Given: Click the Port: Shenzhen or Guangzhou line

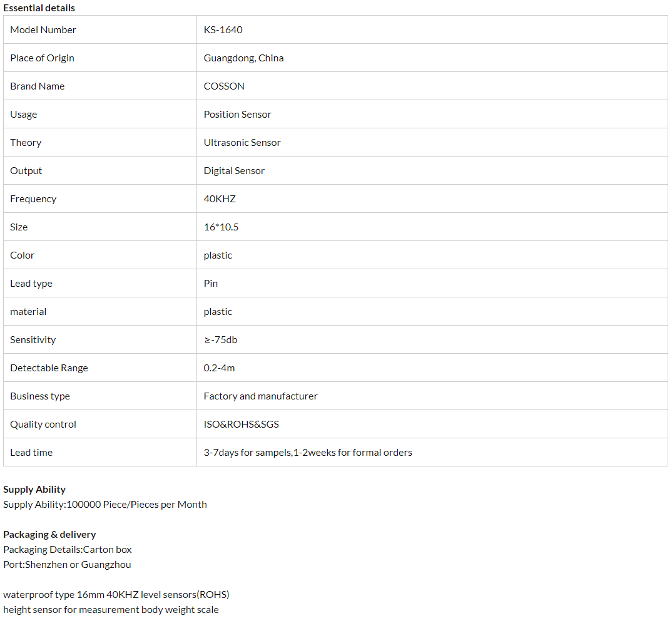Looking at the screenshot, I should tap(67, 565).
